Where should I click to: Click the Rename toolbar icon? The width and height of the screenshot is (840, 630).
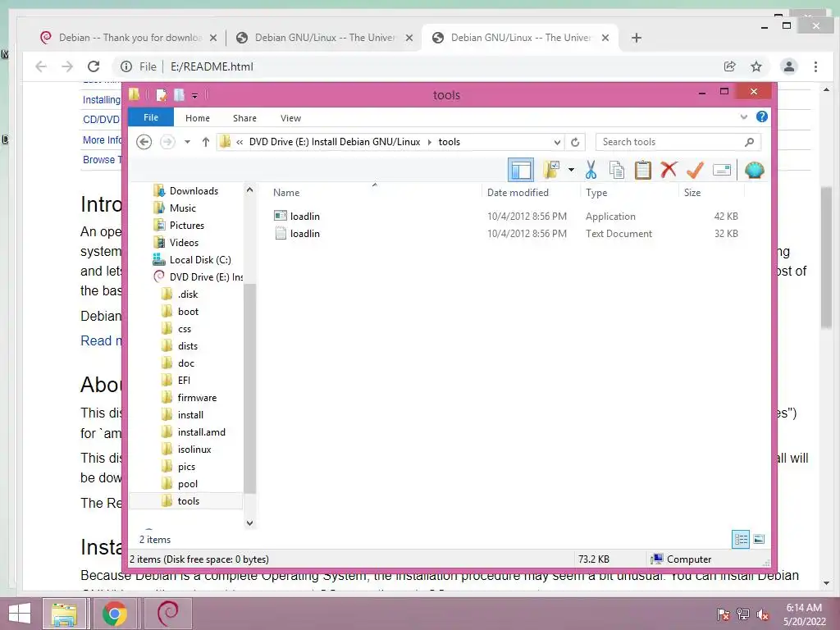pyautogui.click(x=722, y=171)
